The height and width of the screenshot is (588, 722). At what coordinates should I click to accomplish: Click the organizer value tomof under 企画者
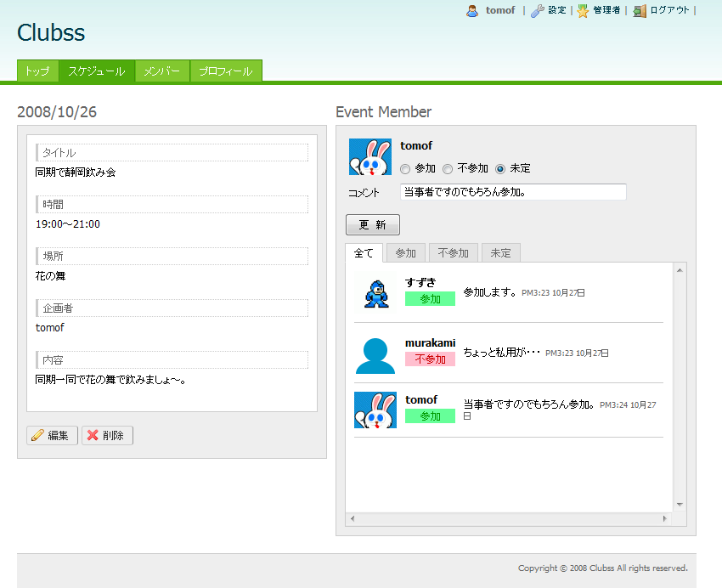point(50,328)
